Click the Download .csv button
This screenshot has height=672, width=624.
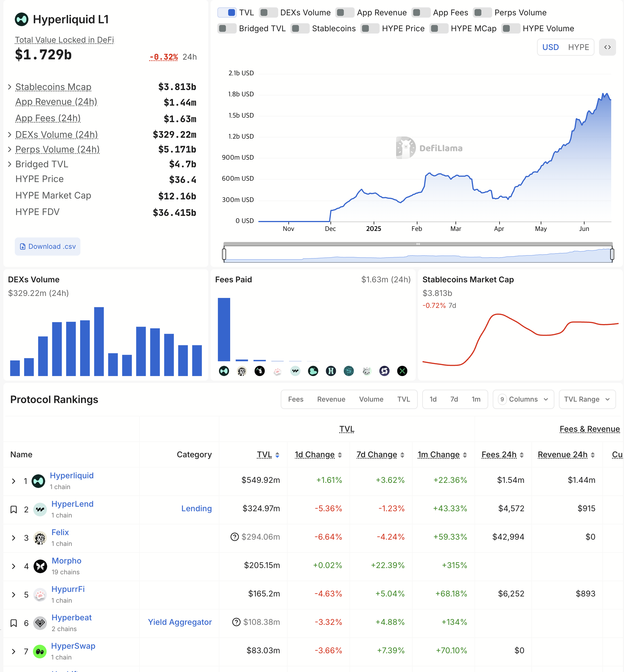click(x=48, y=246)
